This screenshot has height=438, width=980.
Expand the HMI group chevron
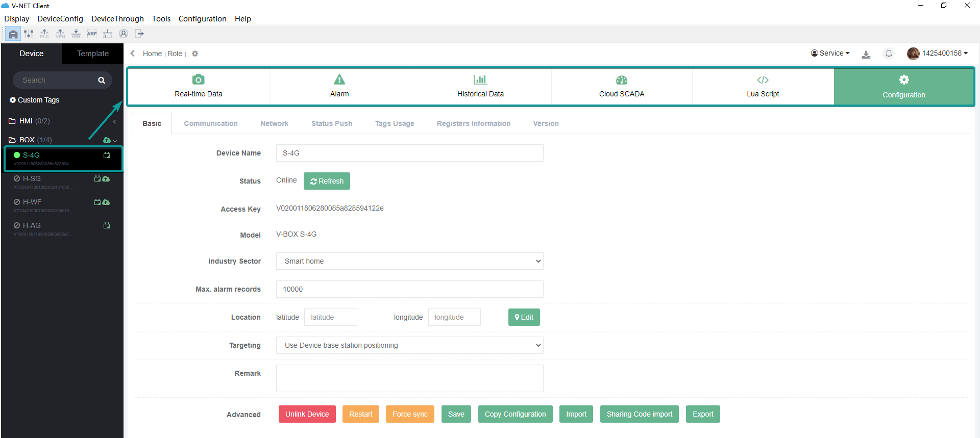coord(114,121)
